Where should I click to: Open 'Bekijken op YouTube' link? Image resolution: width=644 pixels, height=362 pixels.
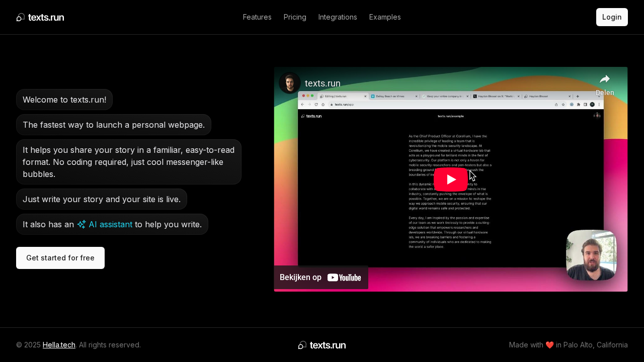(321, 278)
